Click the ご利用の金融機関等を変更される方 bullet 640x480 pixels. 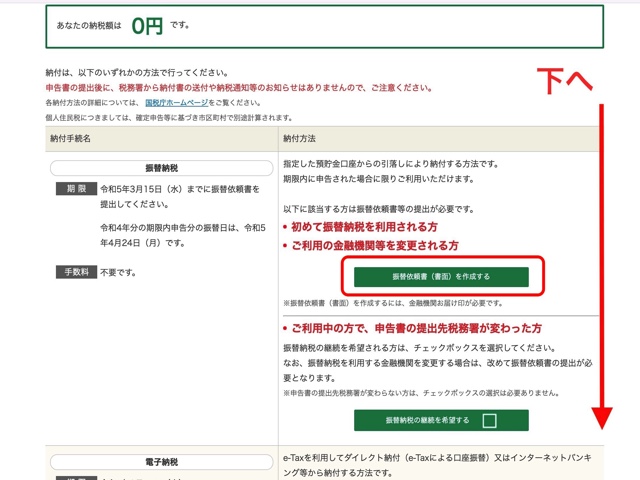[375, 245]
